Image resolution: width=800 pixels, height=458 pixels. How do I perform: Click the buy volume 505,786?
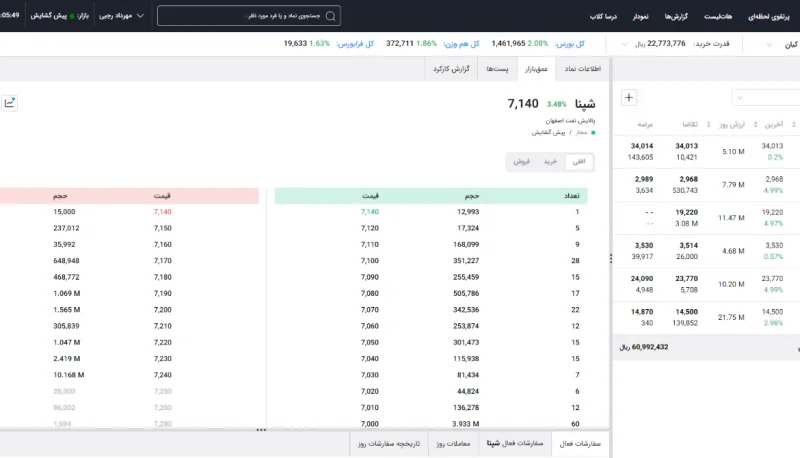point(466,293)
